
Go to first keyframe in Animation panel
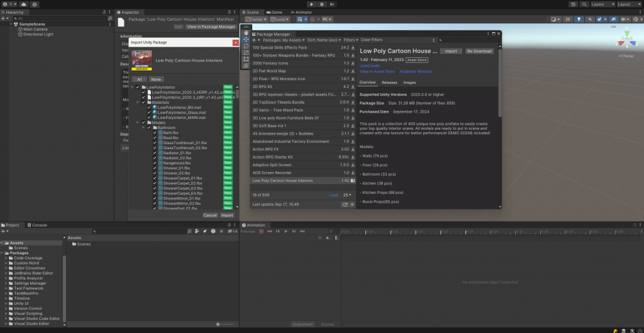tap(269, 232)
